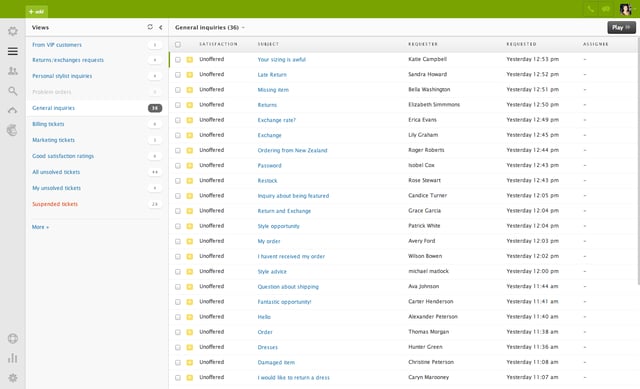Open the 'Ordering from New Zealand' ticket
640x389 pixels.
[x=292, y=150]
